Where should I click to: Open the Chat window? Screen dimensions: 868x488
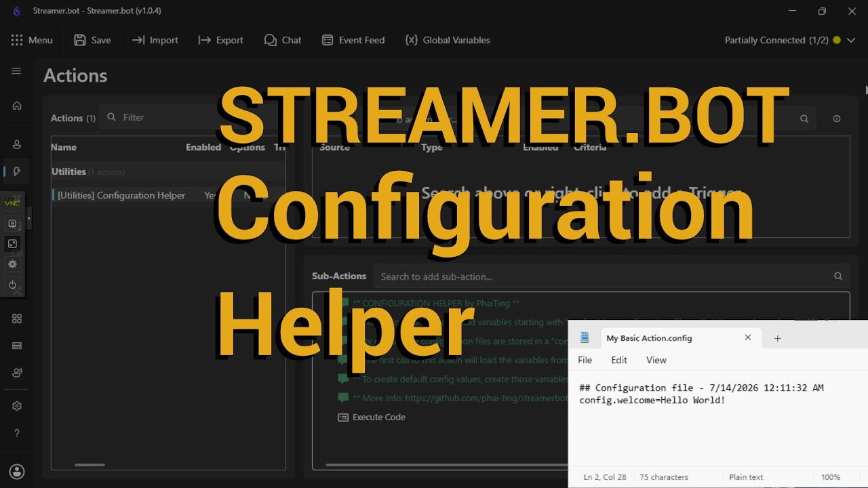(283, 40)
